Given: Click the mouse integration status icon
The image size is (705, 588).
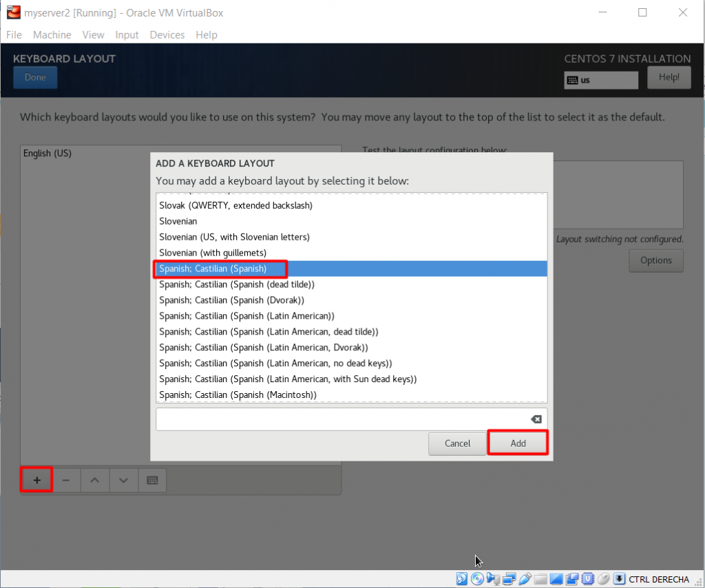Looking at the screenshot, I should pyautogui.click(x=603, y=578).
